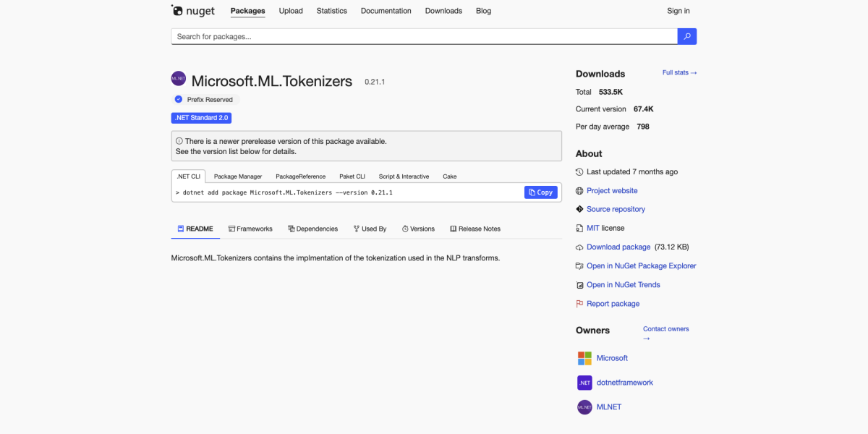Open the Frameworks tab
Screen dimensions: 868x434
tap(250, 229)
